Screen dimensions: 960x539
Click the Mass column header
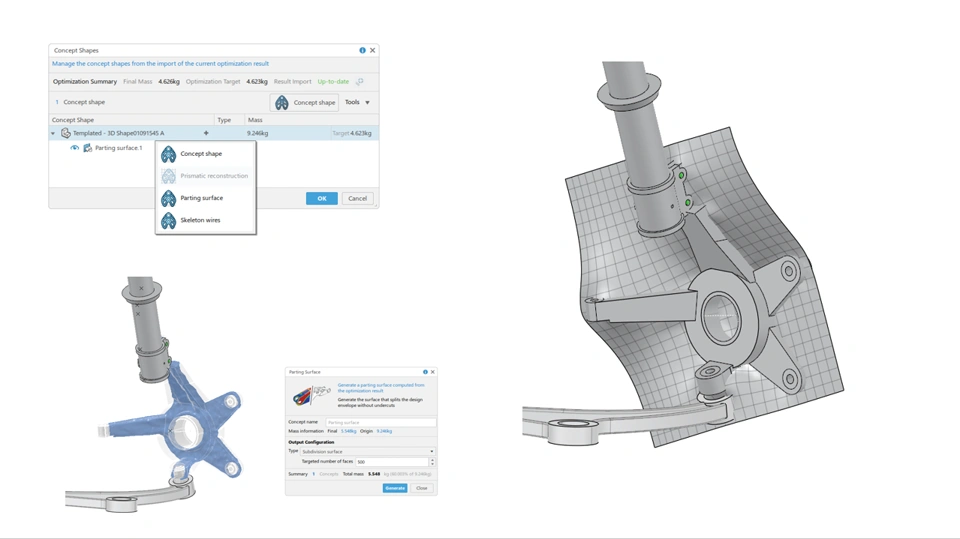[311, 120]
